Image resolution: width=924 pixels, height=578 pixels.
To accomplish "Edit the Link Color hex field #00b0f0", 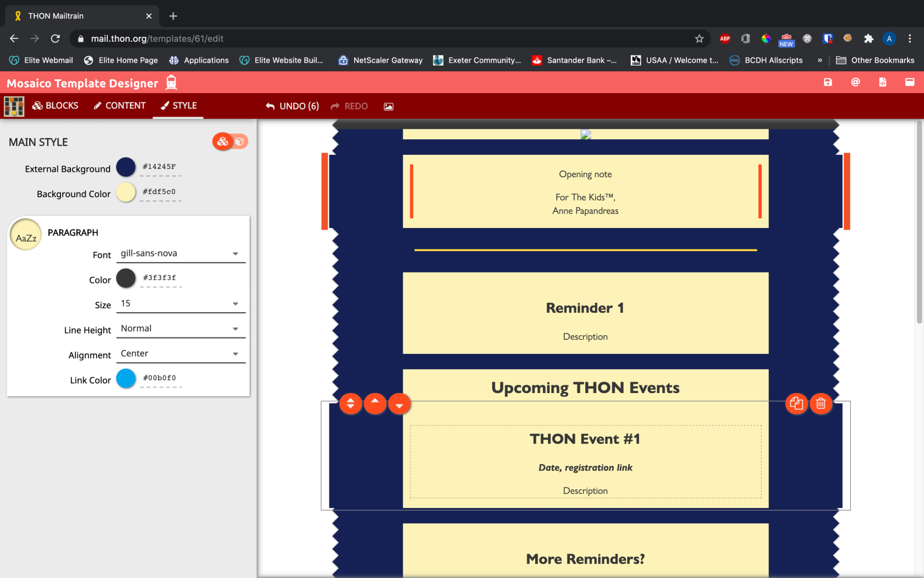I will [x=160, y=378].
